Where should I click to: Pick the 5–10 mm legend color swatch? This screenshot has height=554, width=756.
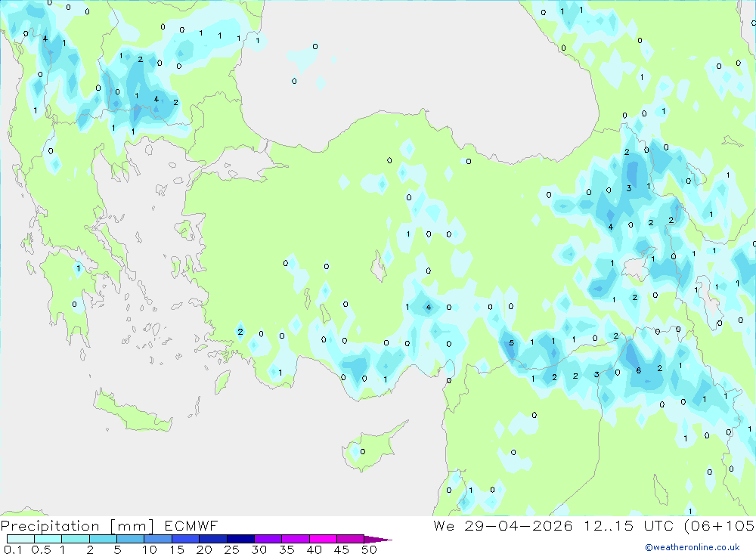(130, 539)
